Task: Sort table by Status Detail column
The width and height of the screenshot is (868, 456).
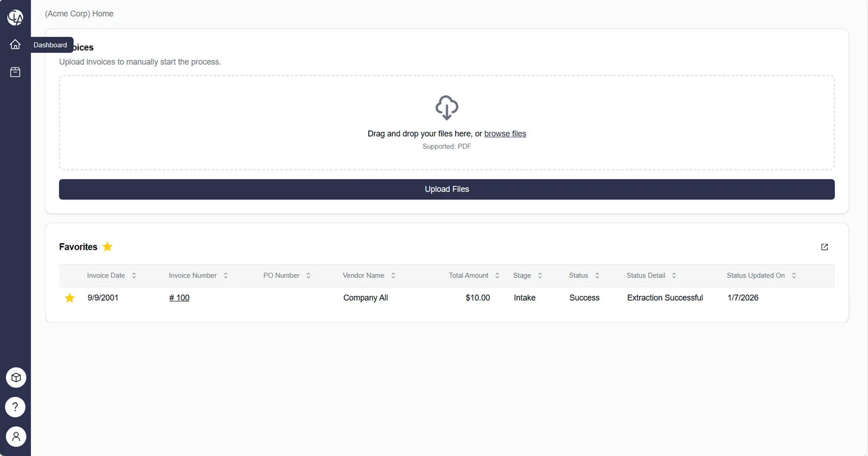Action: point(652,276)
